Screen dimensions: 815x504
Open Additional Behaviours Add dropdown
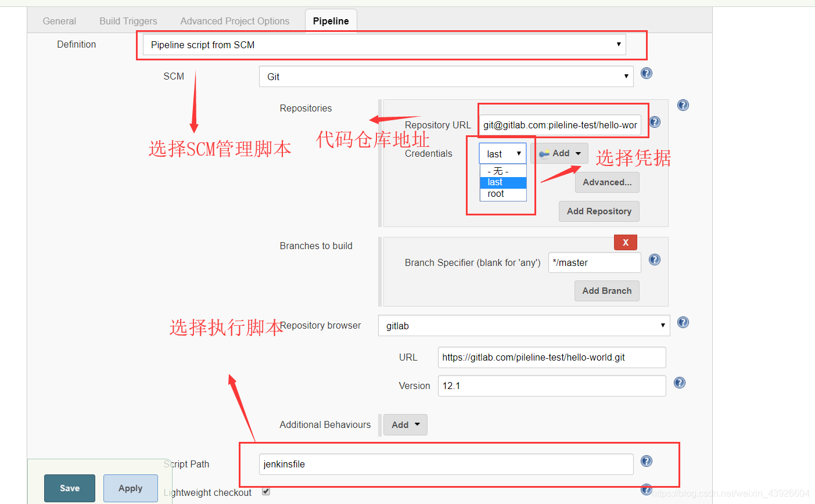[x=405, y=424]
